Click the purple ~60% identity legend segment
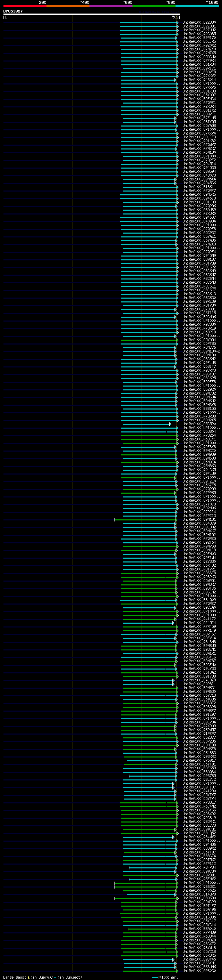The height and width of the screenshot is (980, 222). [111, 6]
